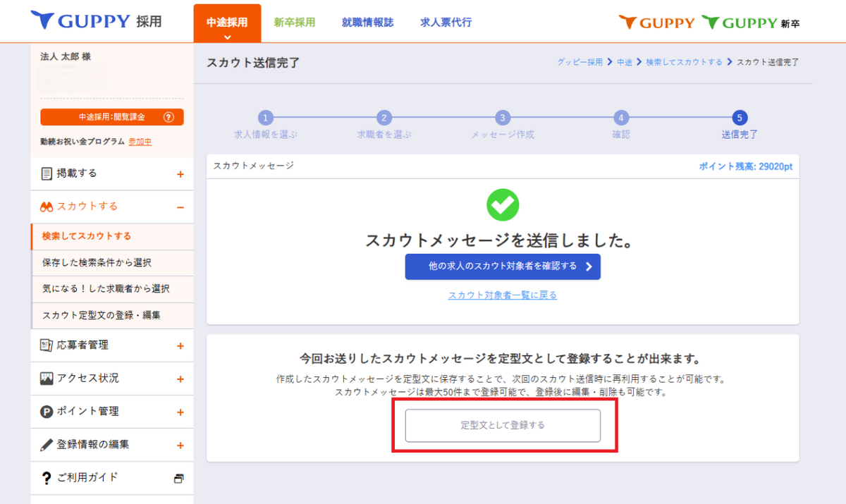Screen dimensions: 846x504
Task: Expand the アクセス状況 plus sign
Action: (180, 379)
